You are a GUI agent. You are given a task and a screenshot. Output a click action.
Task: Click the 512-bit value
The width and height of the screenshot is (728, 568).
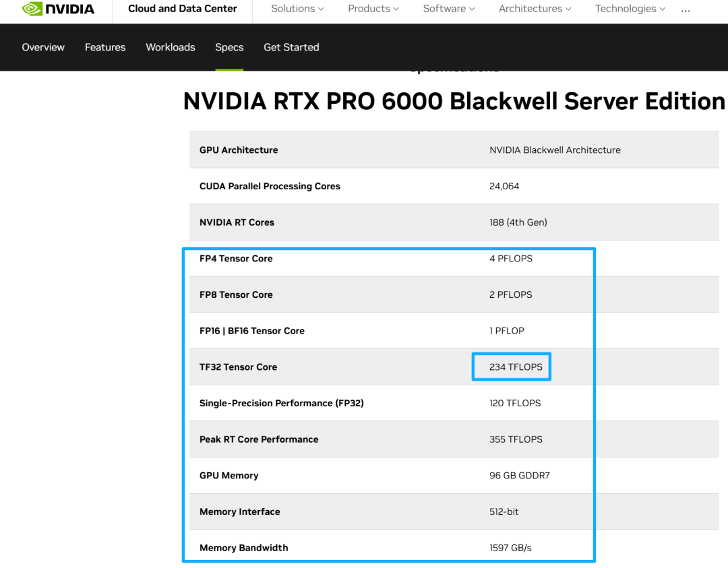tap(504, 512)
